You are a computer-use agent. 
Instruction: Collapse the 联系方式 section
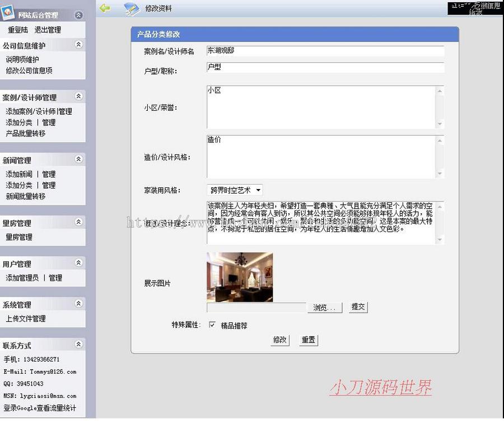pos(78,344)
